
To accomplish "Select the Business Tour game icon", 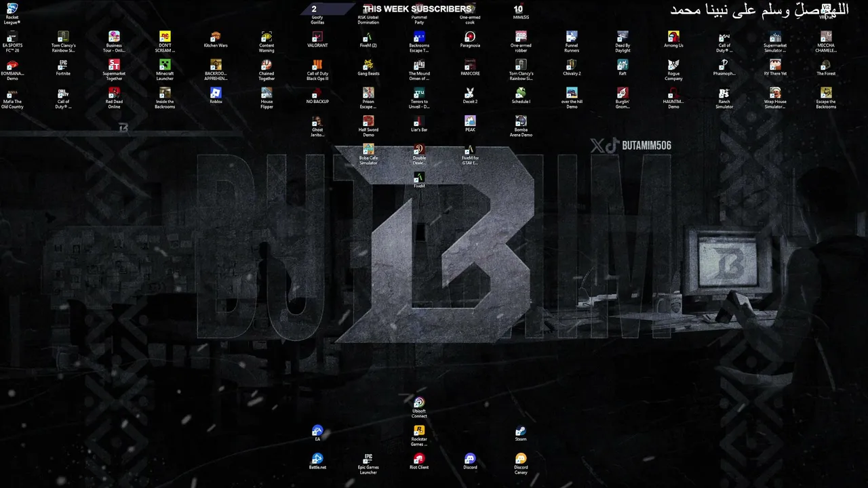I will (x=114, y=41).
